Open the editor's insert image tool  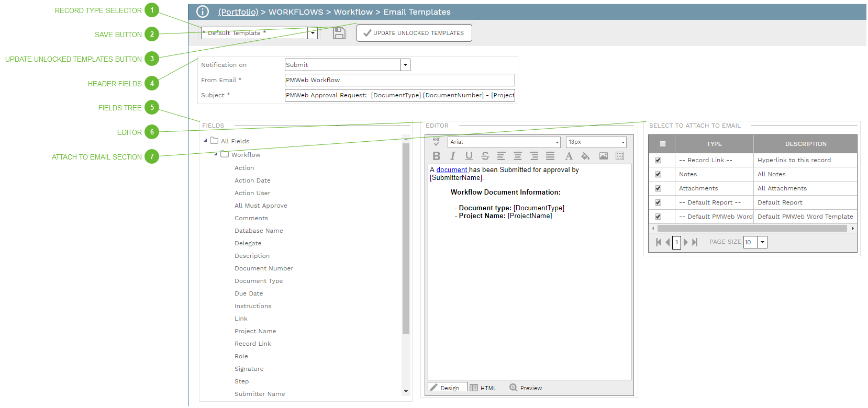[x=604, y=156]
